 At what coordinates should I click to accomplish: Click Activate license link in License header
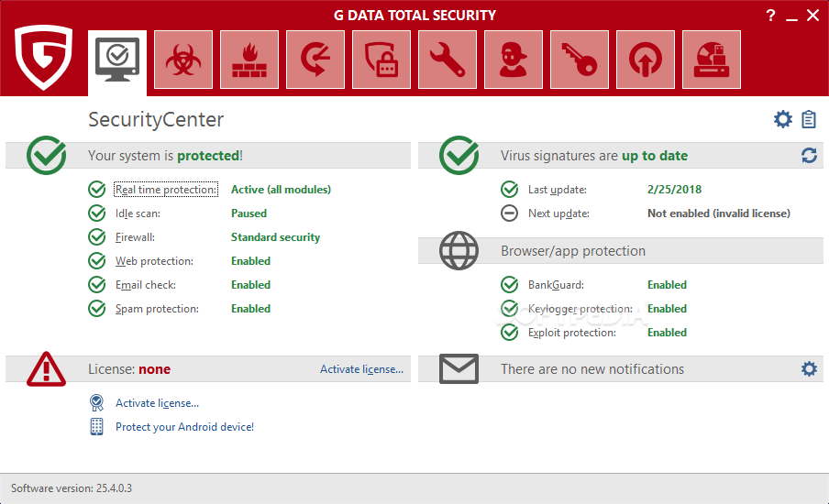(361, 368)
